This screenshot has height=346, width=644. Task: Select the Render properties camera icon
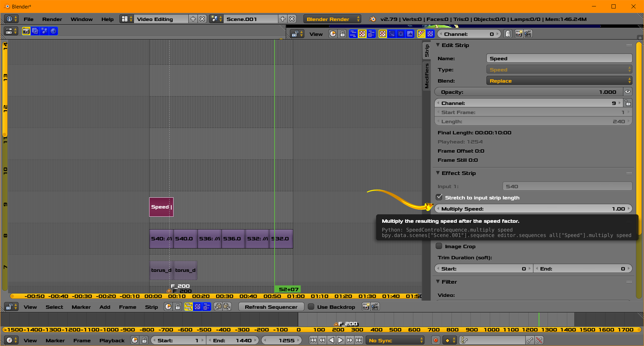[26, 31]
